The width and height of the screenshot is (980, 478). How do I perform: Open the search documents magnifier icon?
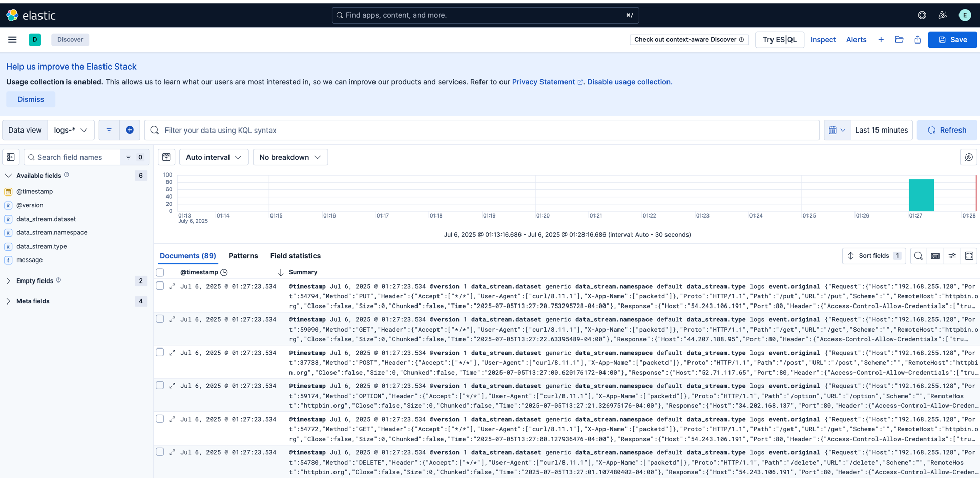(x=918, y=256)
